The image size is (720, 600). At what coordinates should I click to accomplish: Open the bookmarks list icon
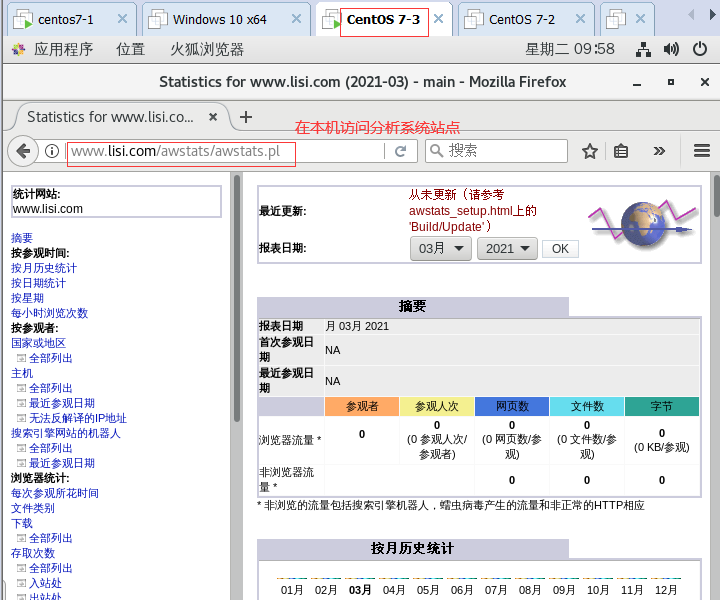point(621,151)
